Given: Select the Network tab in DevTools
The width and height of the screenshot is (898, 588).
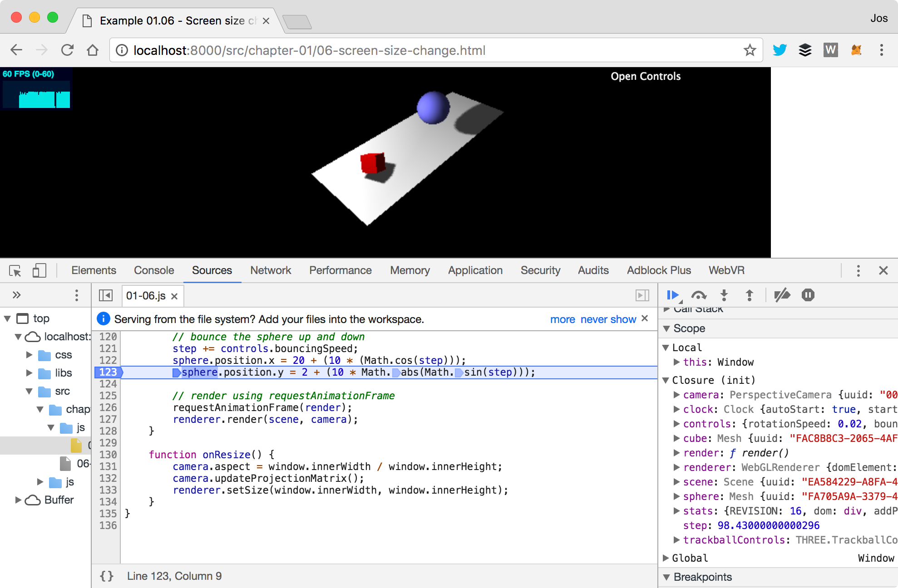Looking at the screenshot, I should pos(269,269).
